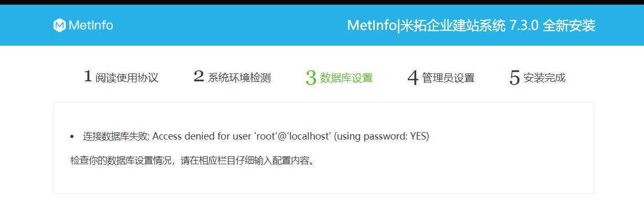Click the large step number 5
This screenshot has width=644, height=213.
click(514, 78)
